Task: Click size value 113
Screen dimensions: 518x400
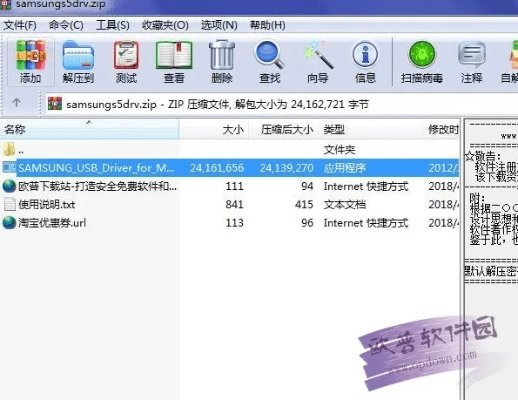Action: [235, 223]
